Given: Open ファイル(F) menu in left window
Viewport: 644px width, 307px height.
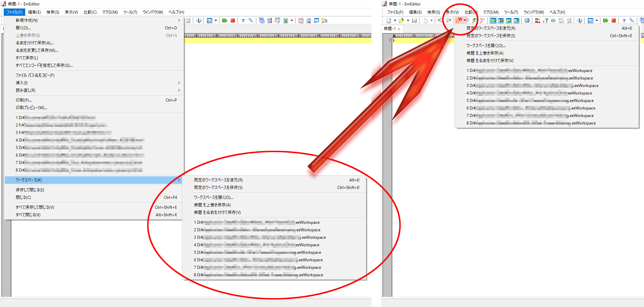Looking at the screenshot, I should click(14, 12).
